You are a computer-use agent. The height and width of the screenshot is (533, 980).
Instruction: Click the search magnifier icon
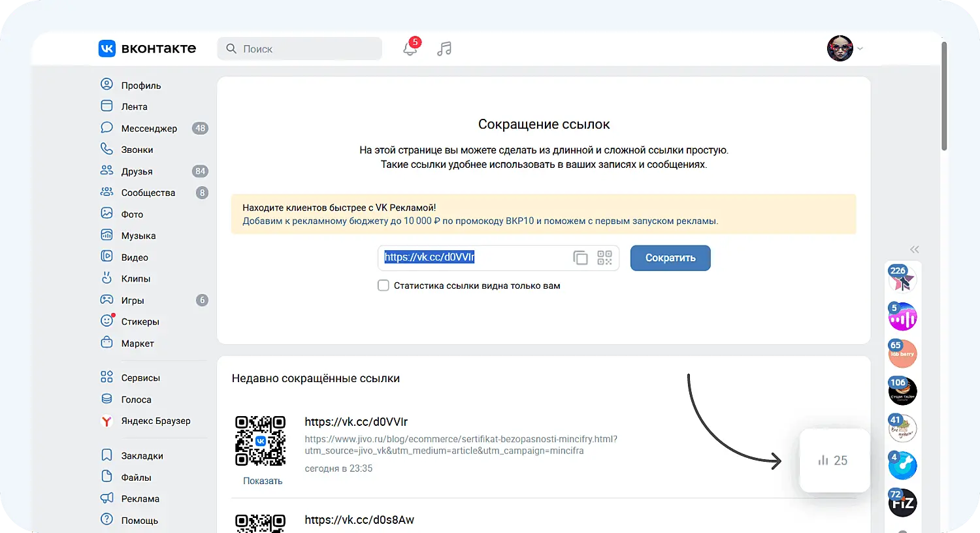231,48
